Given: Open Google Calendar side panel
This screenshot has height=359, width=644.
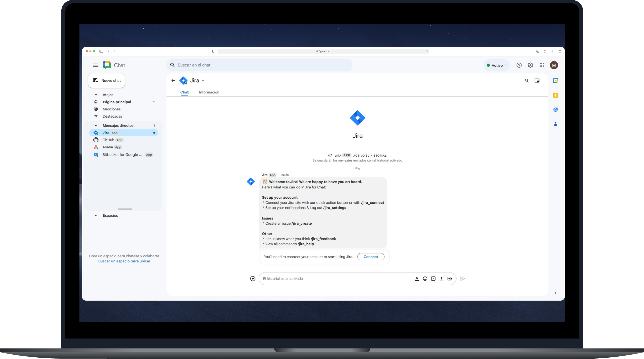Looking at the screenshot, I should (x=555, y=81).
